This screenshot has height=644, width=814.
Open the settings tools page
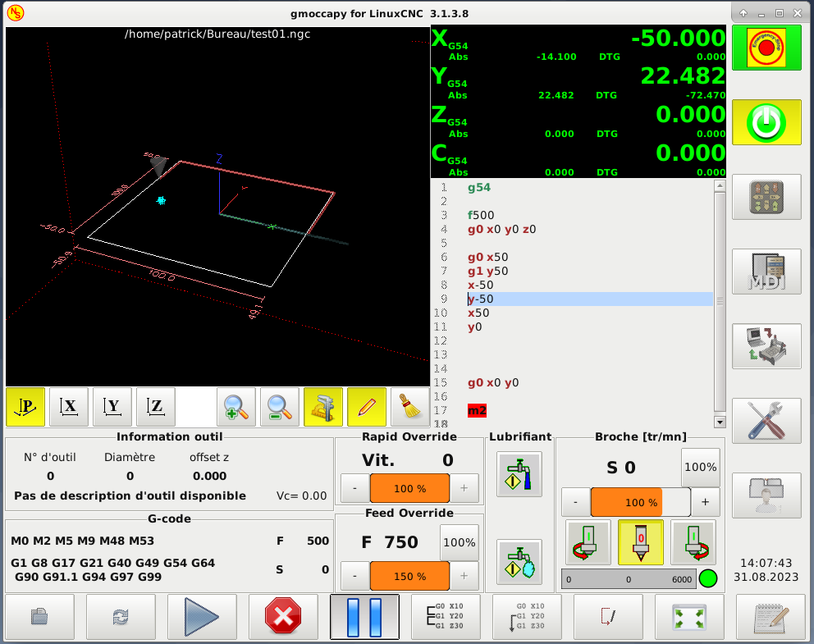point(766,420)
